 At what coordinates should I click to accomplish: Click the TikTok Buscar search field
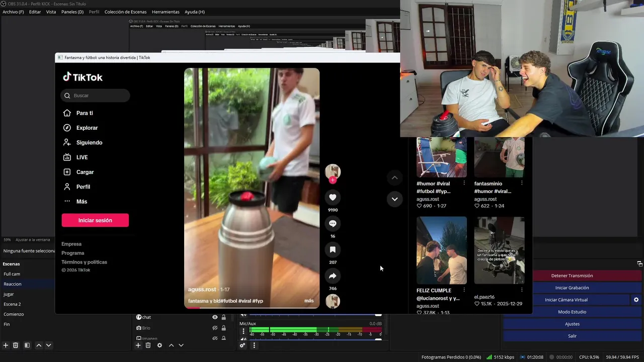point(95,96)
